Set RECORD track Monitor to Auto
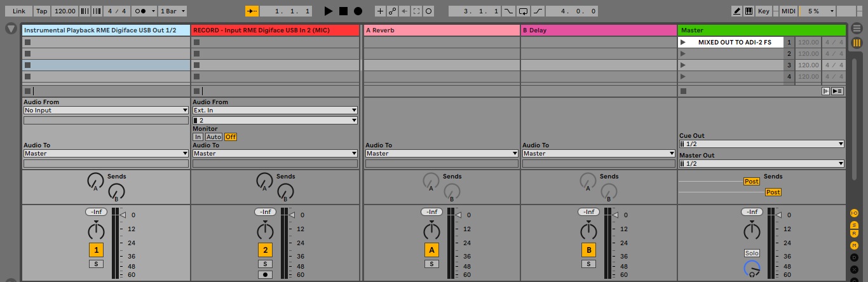 click(x=214, y=137)
